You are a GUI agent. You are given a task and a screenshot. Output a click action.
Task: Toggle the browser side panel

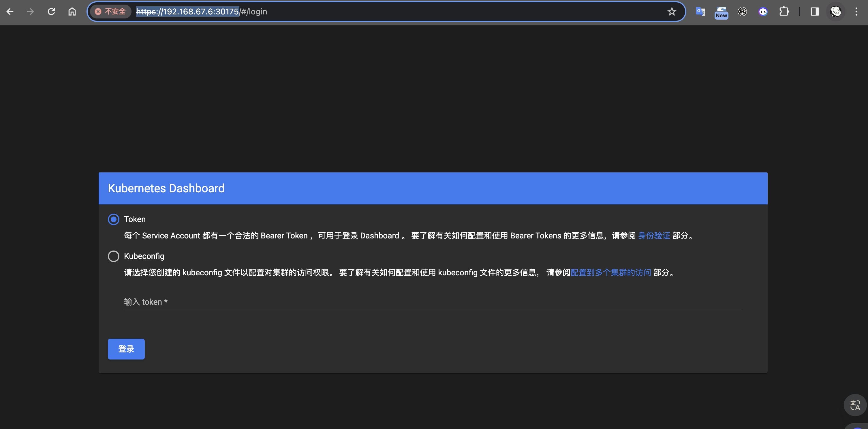click(x=815, y=12)
